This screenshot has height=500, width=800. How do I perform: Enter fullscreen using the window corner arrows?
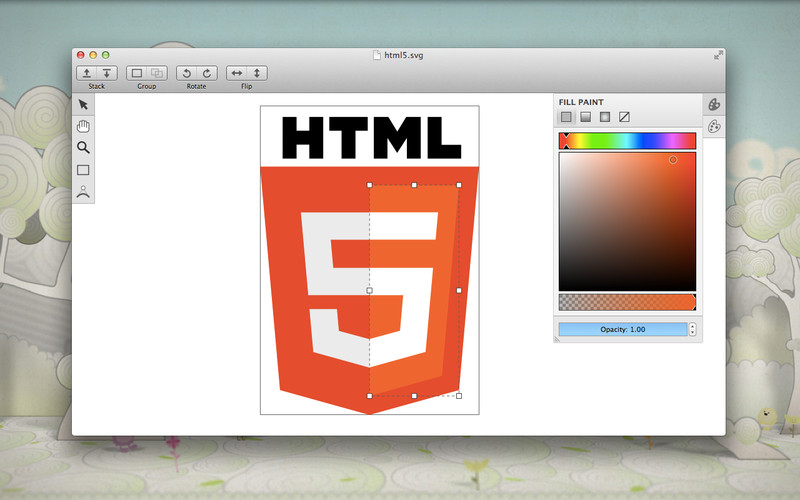tap(718, 55)
